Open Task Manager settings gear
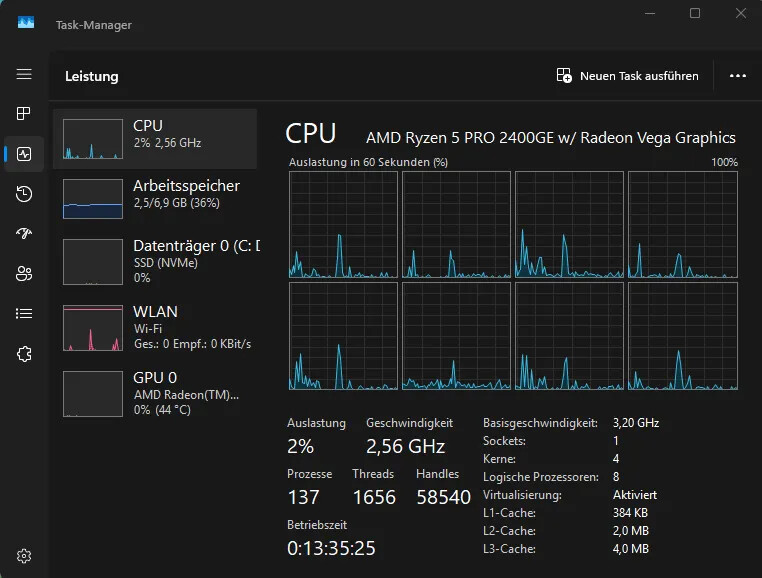 24,556
